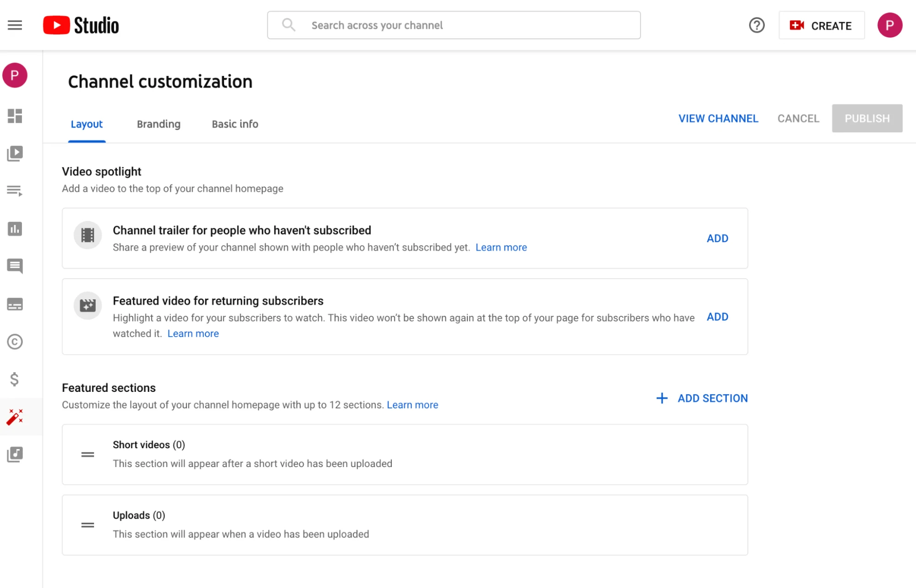Open the hamburger menu
The image size is (916, 588).
click(15, 25)
